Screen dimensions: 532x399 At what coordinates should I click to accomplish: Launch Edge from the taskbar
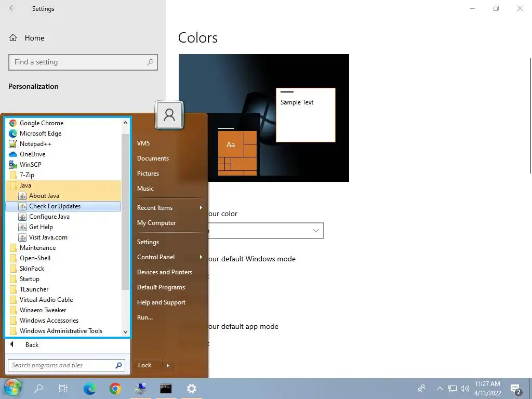(x=89, y=389)
